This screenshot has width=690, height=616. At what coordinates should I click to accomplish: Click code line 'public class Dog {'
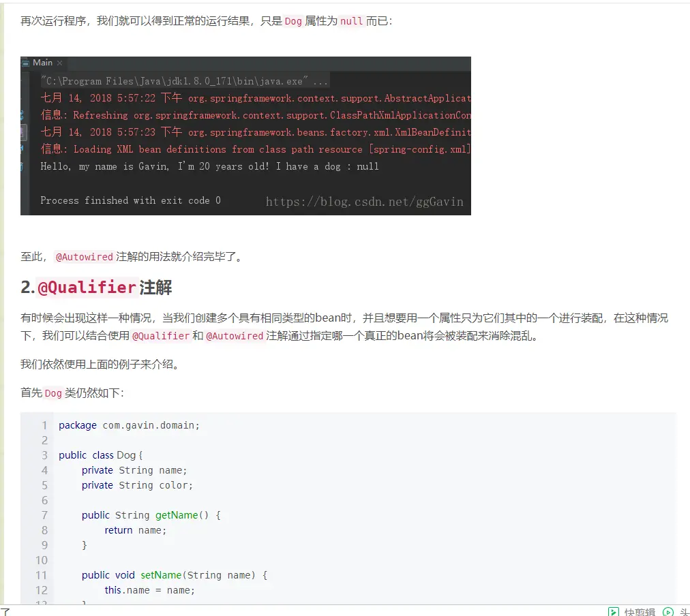click(x=100, y=455)
